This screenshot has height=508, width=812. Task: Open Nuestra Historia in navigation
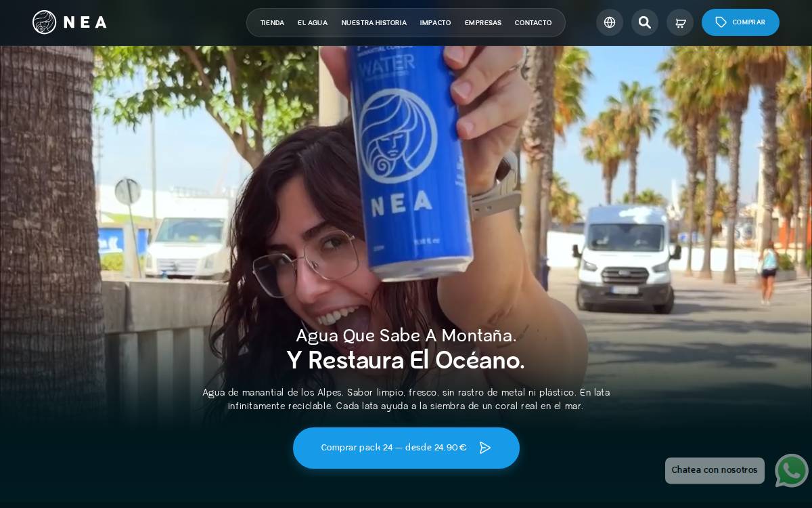pyautogui.click(x=374, y=23)
